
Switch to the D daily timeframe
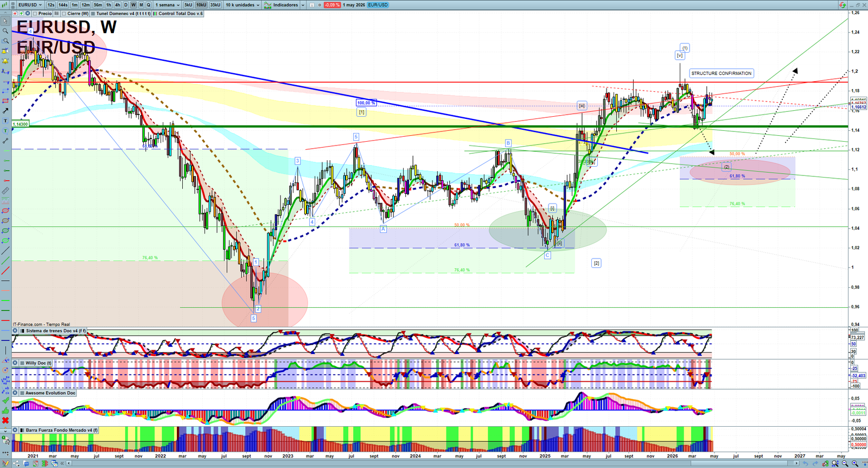(126, 5)
